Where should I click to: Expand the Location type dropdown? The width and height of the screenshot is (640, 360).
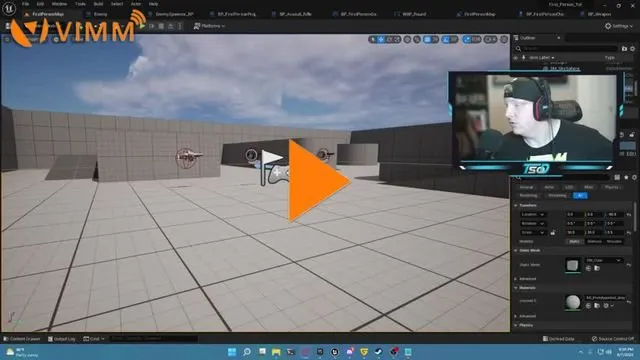pos(533,214)
